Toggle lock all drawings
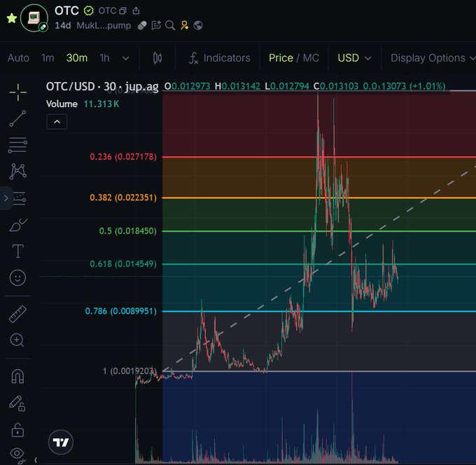 point(17,430)
